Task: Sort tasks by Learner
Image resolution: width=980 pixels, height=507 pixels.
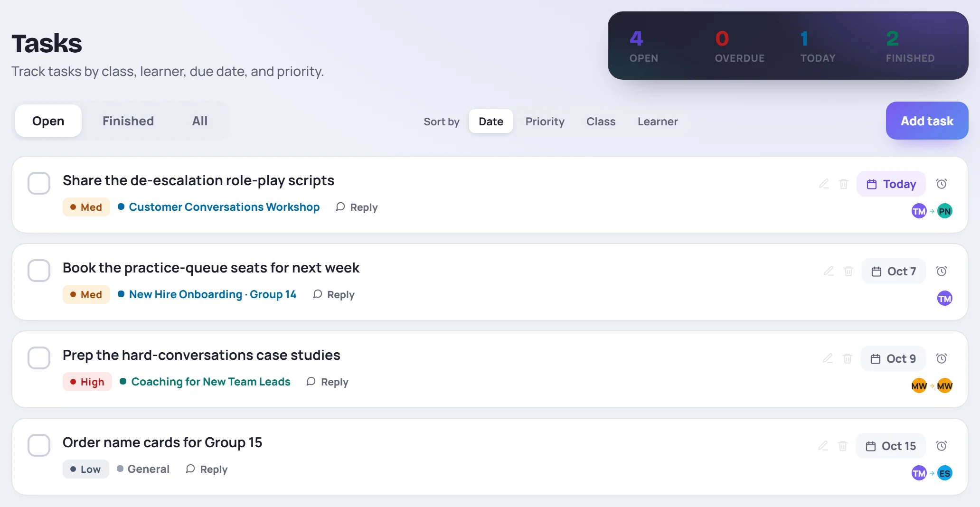Action: coord(658,122)
